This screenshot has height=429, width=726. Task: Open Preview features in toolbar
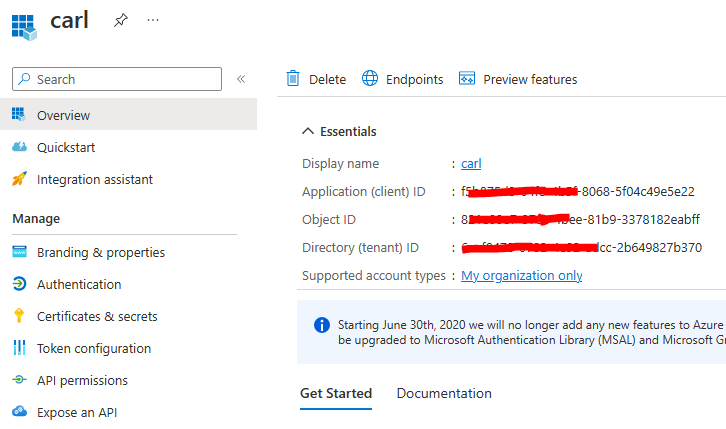[518, 79]
